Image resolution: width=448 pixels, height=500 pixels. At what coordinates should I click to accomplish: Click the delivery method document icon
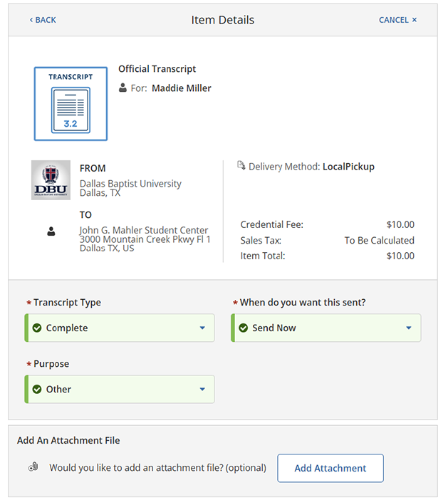tap(241, 166)
